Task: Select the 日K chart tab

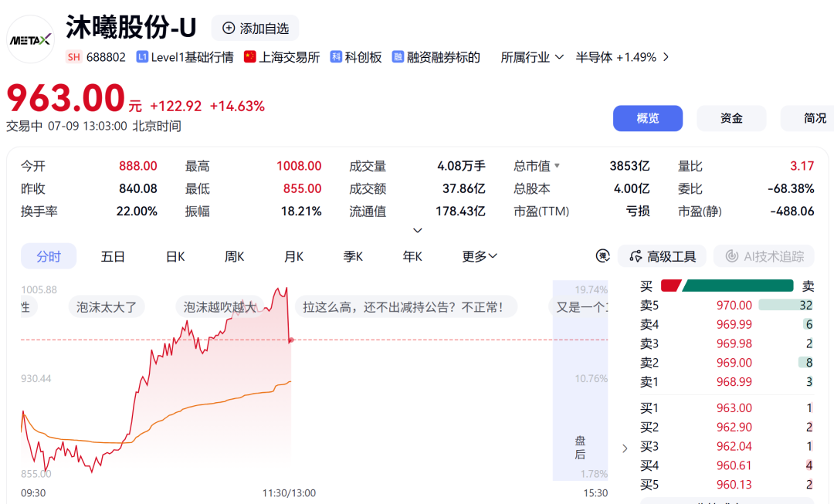Action: coord(175,257)
